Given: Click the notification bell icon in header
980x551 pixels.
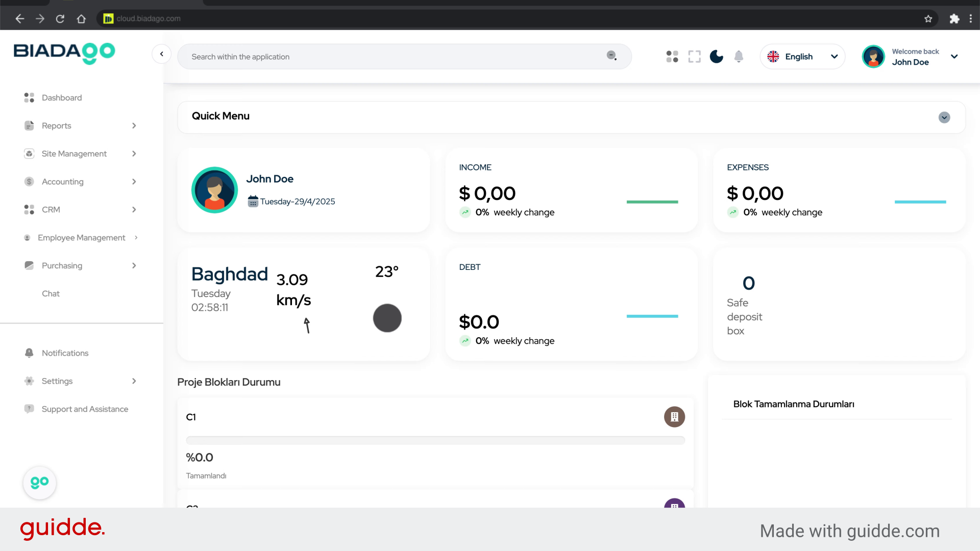Looking at the screenshot, I should 739,57.
